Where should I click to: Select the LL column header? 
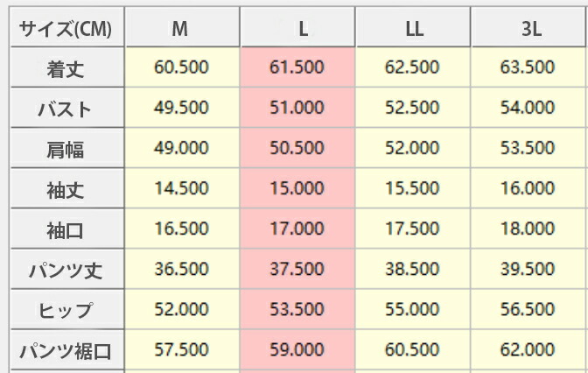point(413,28)
